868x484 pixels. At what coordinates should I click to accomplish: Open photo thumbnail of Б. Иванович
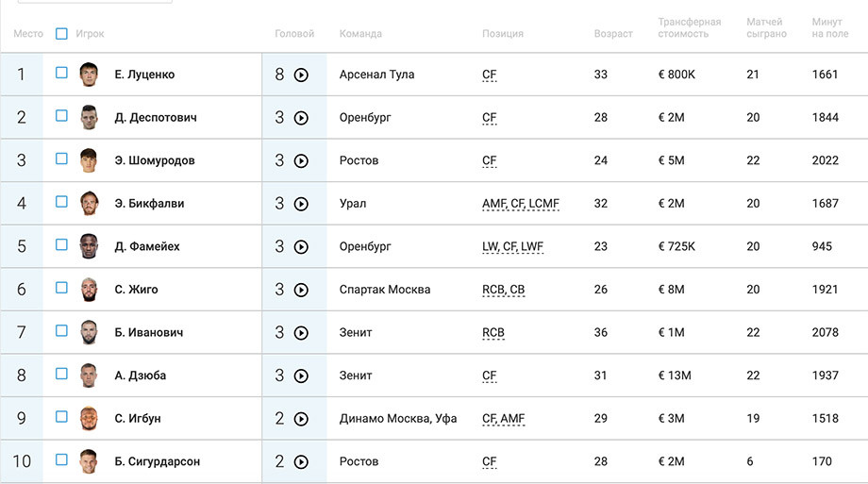pyautogui.click(x=89, y=332)
